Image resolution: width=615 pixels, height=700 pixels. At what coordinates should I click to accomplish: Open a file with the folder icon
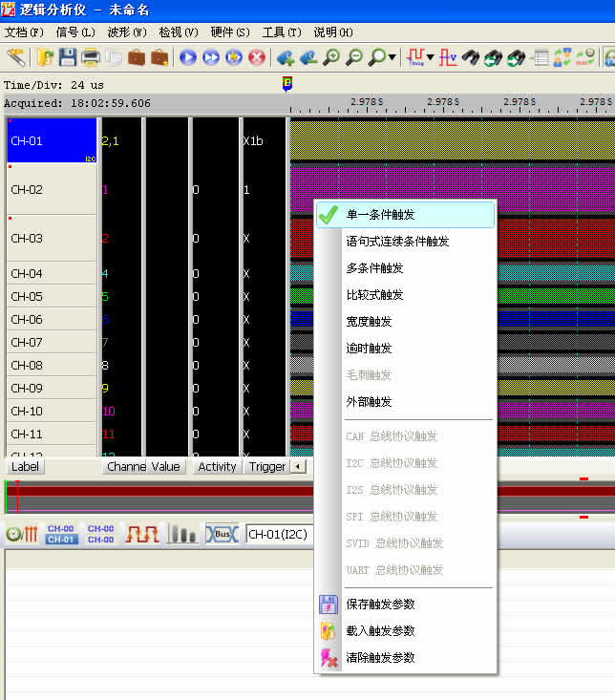45,57
